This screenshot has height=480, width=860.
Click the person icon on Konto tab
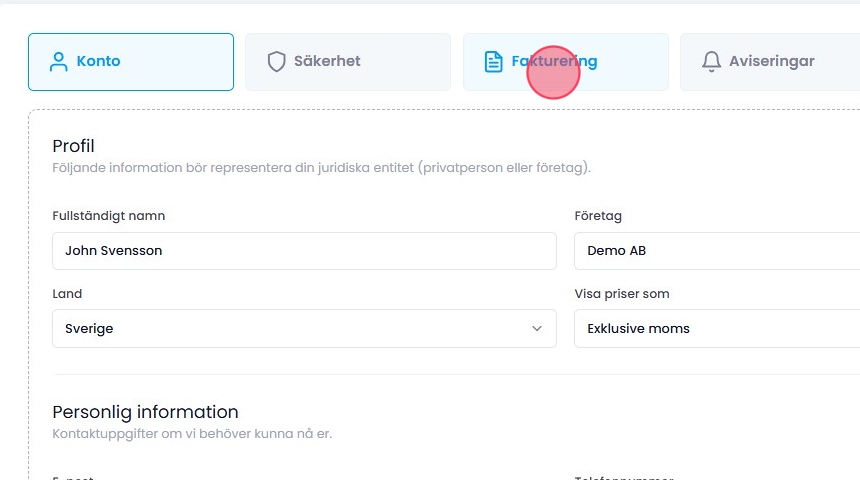(58, 62)
